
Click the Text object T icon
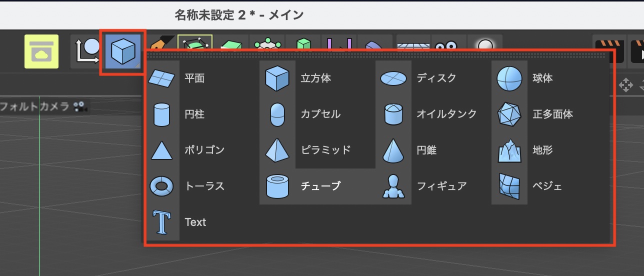coord(162,222)
